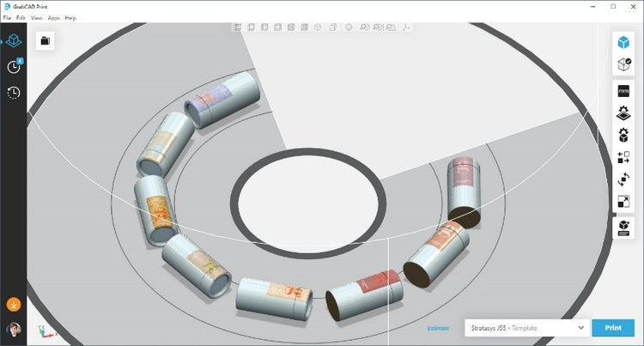Open the History view counterclockwise clock icon
This screenshot has height=346, width=644.
tap(14, 93)
